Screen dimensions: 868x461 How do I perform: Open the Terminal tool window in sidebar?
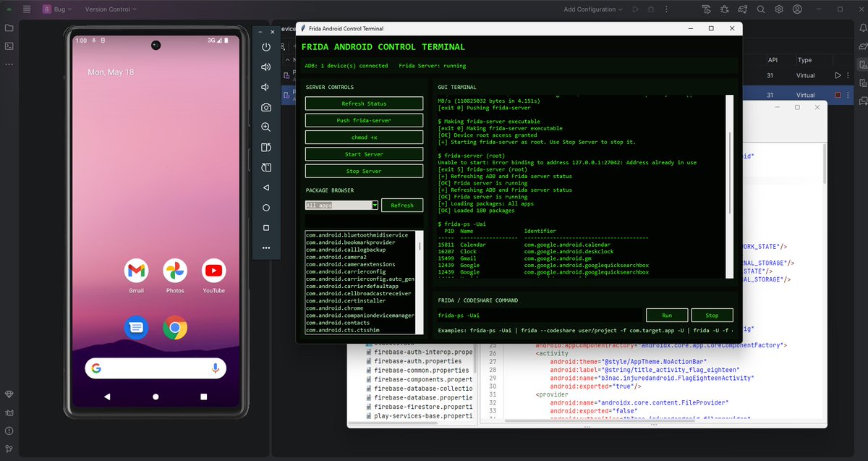(9, 46)
